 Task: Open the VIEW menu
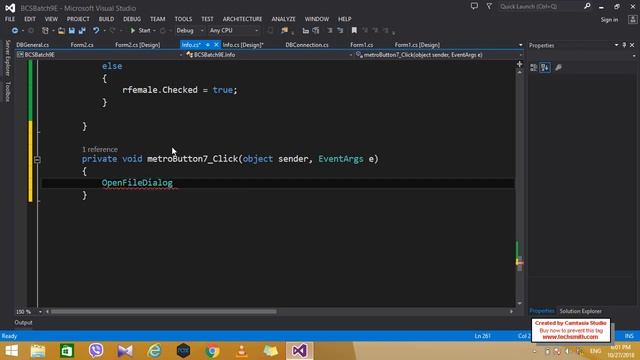point(51,19)
